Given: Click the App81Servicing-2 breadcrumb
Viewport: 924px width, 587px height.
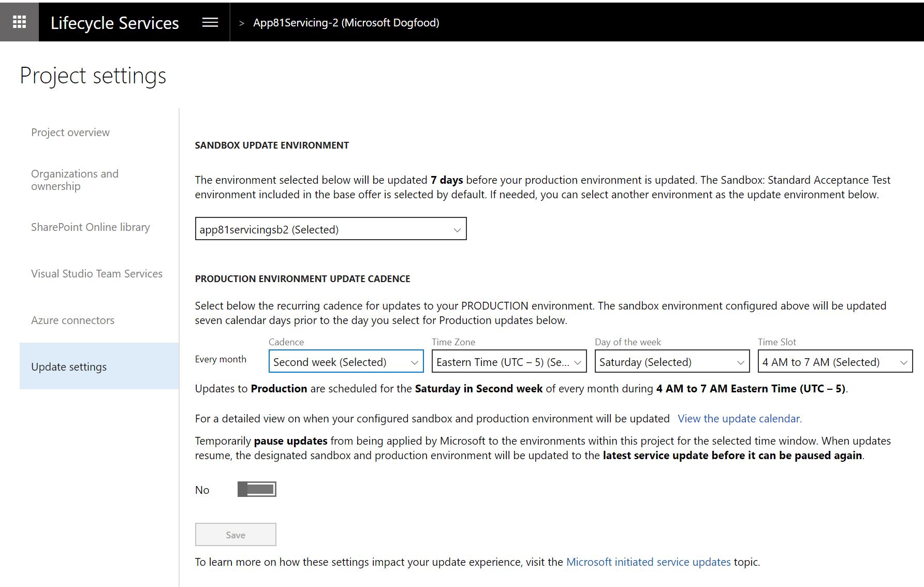Looking at the screenshot, I should 346,22.
